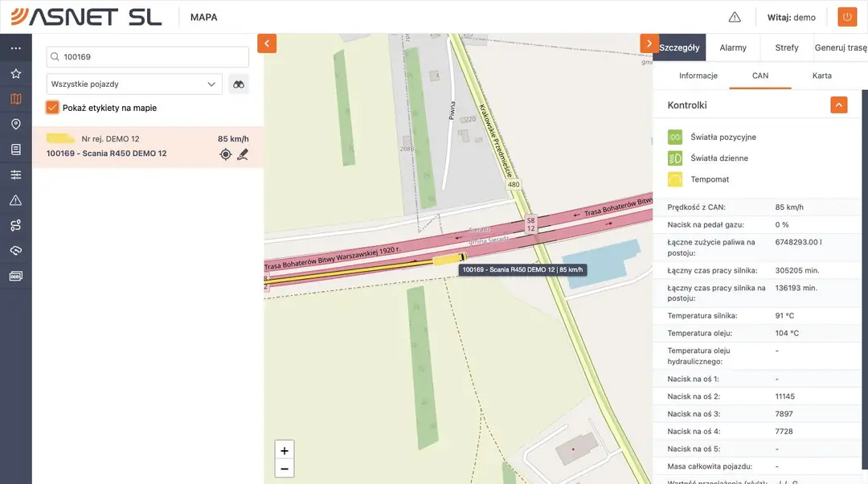Click the Tempomat indicator icon

[675, 179]
